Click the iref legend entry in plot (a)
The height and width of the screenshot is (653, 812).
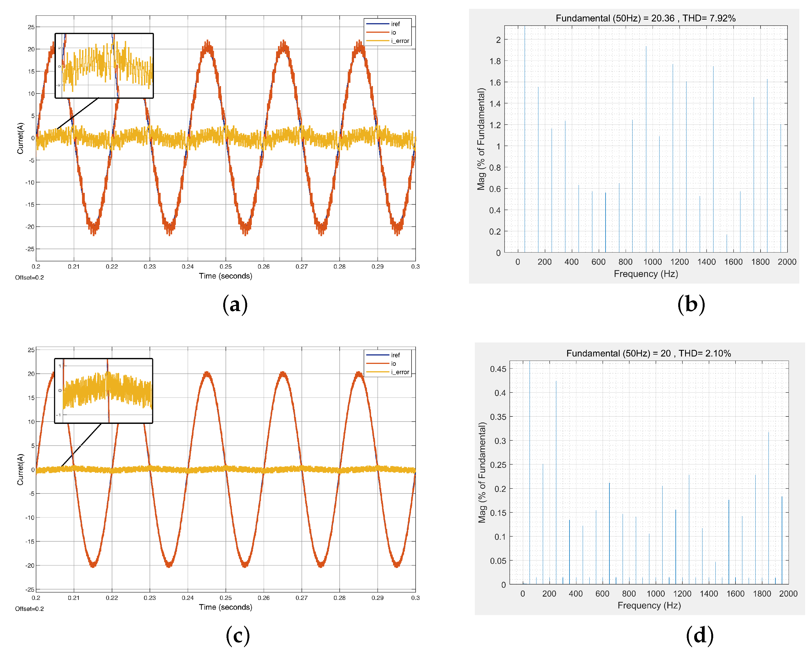pos(395,24)
